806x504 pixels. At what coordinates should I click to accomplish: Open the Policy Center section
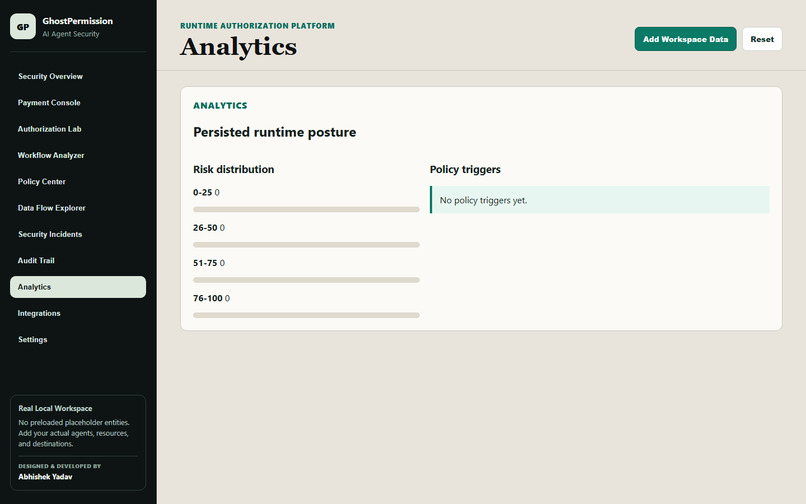coord(78,182)
